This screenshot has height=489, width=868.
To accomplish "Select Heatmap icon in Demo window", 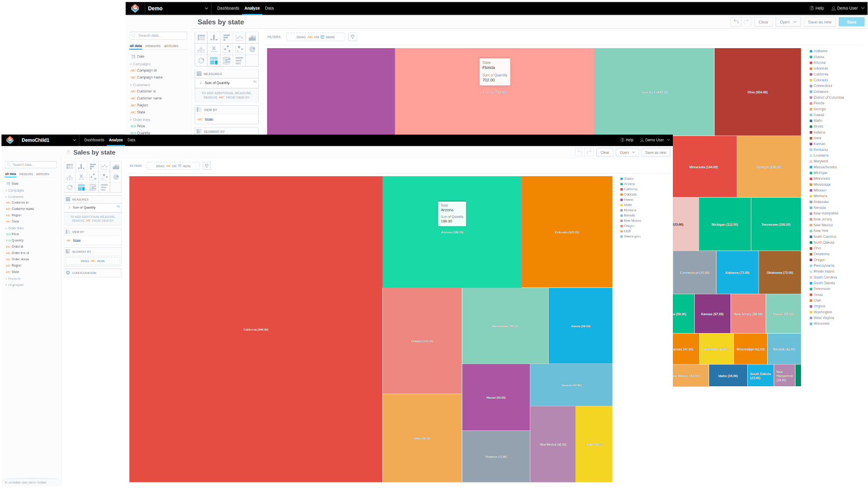I will [226, 61].
